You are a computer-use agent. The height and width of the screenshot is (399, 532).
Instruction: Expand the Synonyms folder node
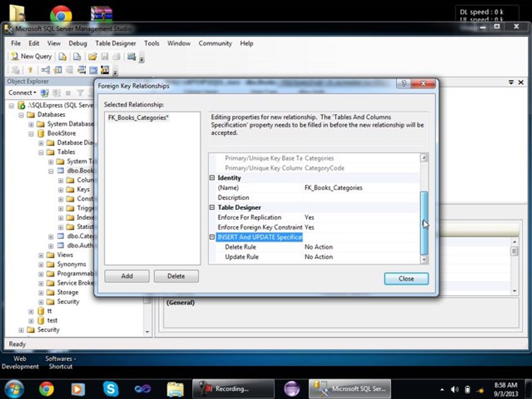pyautogui.click(x=40, y=264)
